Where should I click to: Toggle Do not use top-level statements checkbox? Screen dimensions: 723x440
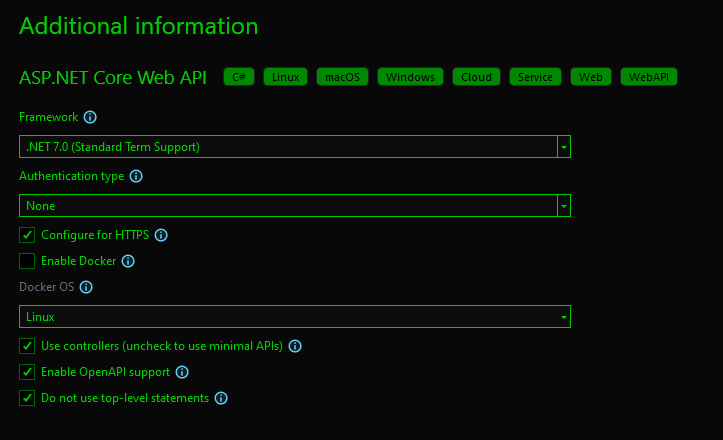pyautogui.click(x=28, y=398)
